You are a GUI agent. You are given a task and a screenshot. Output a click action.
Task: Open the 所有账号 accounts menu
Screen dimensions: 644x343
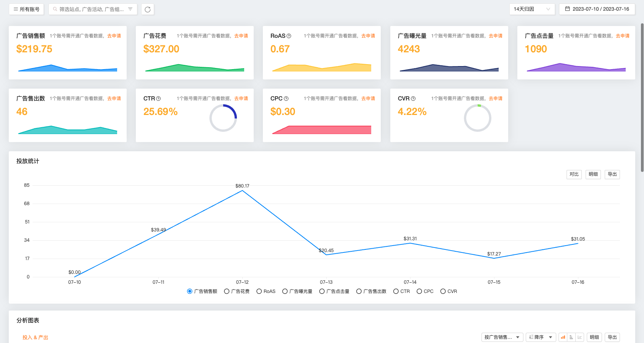[26, 9]
